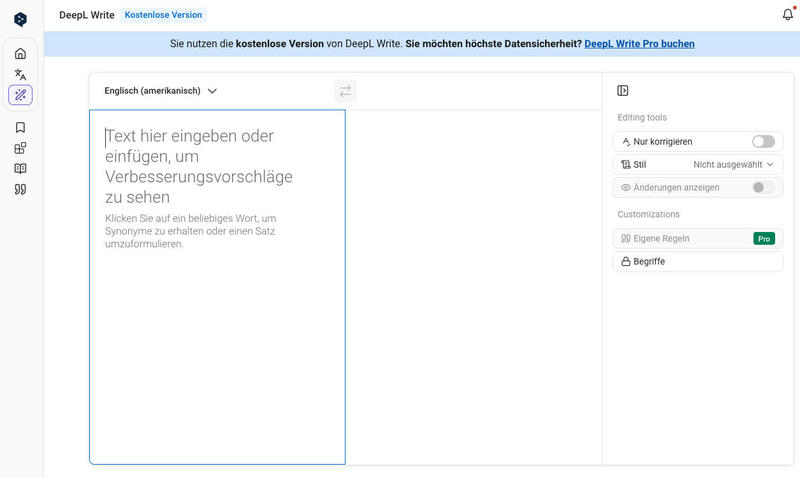The image size is (800, 478).
Task: Click the lock icon beside Begriffe
Action: 626,261
